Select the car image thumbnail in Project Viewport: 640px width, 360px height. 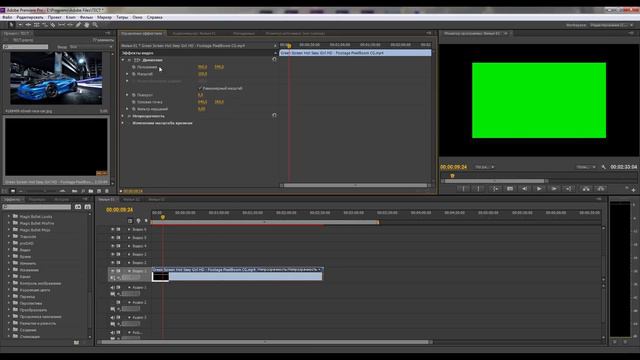(56, 78)
